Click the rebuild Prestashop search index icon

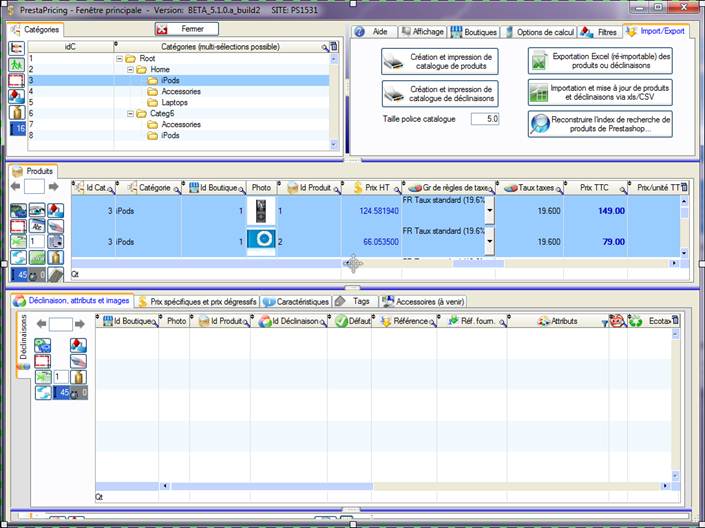(x=539, y=124)
